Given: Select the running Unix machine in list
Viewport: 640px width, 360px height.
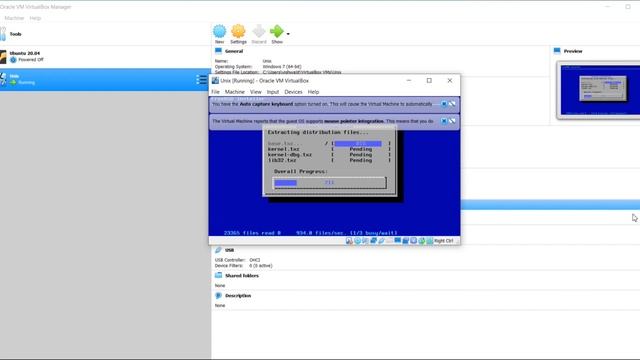Looking at the screenshot, I should (105, 79).
